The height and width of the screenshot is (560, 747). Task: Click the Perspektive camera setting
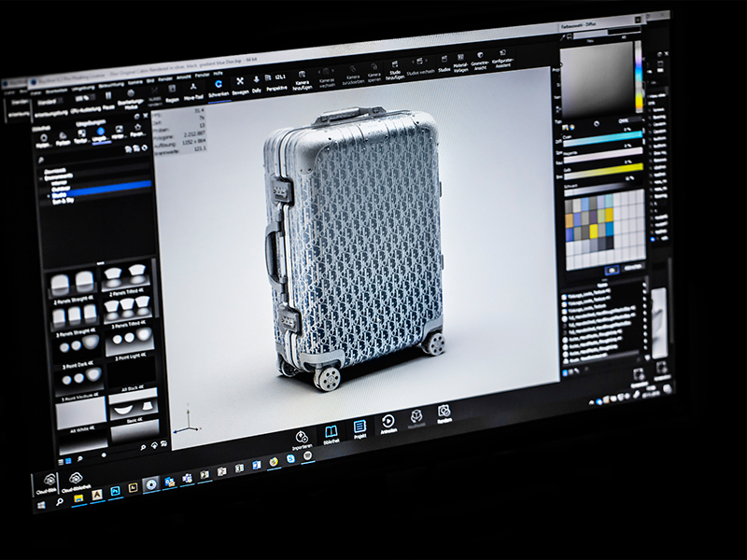276,82
